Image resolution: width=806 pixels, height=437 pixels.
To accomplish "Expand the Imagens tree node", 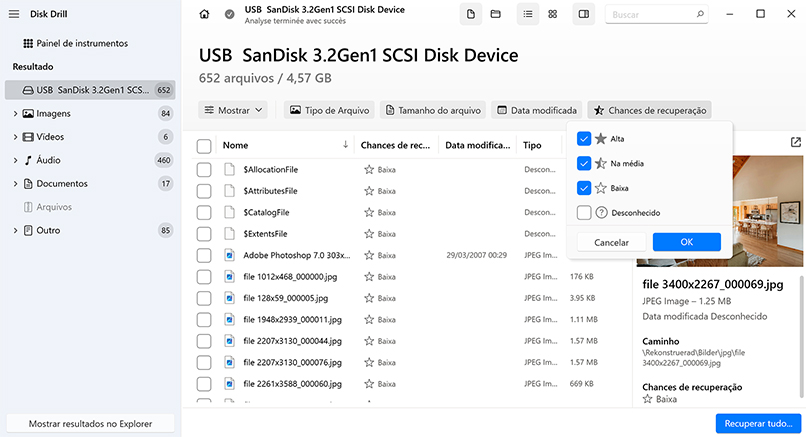I will point(15,114).
